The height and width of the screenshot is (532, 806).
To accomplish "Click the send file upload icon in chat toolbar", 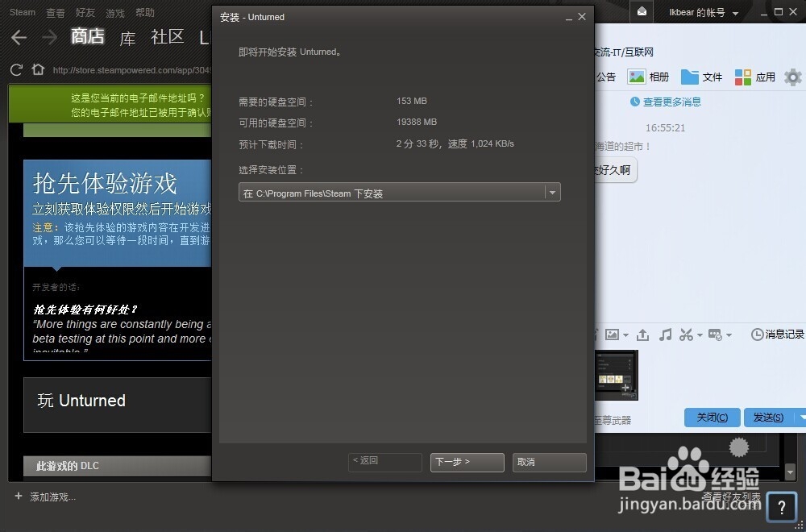I will (x=642, y=334).
